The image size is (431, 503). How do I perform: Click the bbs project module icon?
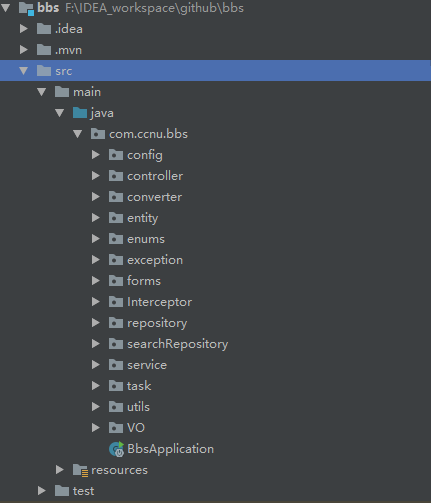[x=26, y=8]
